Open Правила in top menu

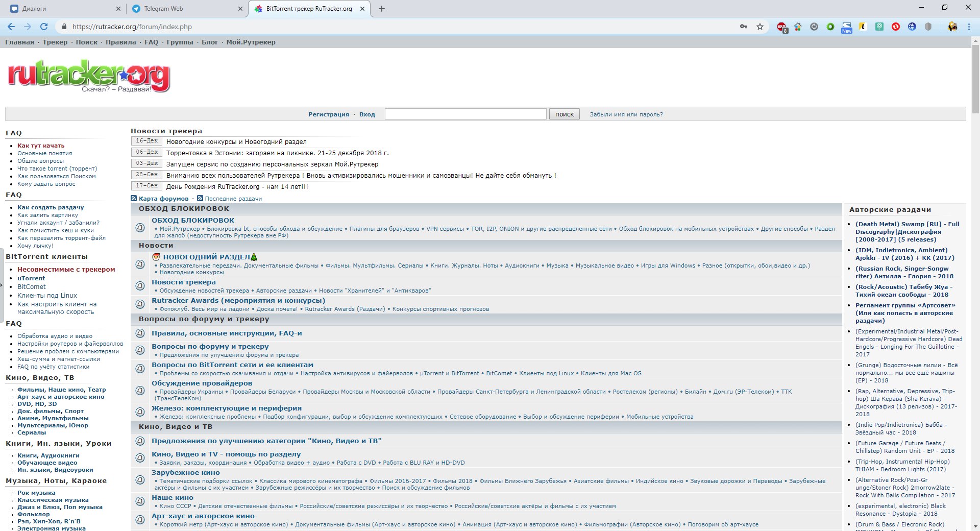click(x=120, y=42)
